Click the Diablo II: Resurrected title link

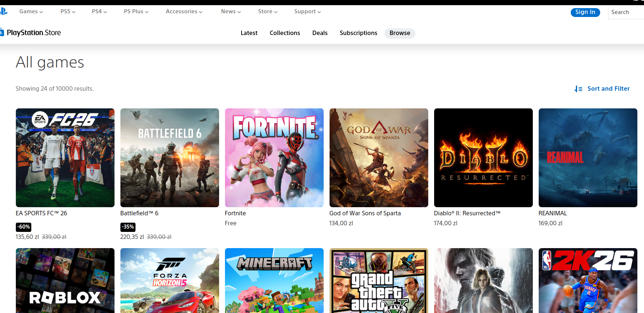(x=467, y=213)
